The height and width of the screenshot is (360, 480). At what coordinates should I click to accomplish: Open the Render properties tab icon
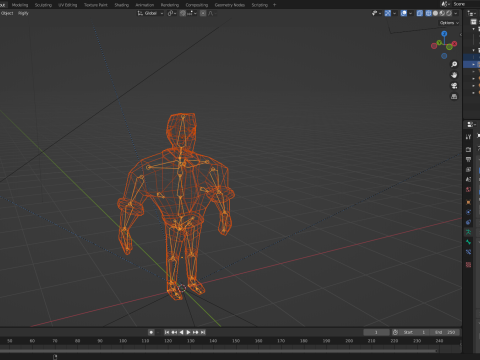click(468, 149)
